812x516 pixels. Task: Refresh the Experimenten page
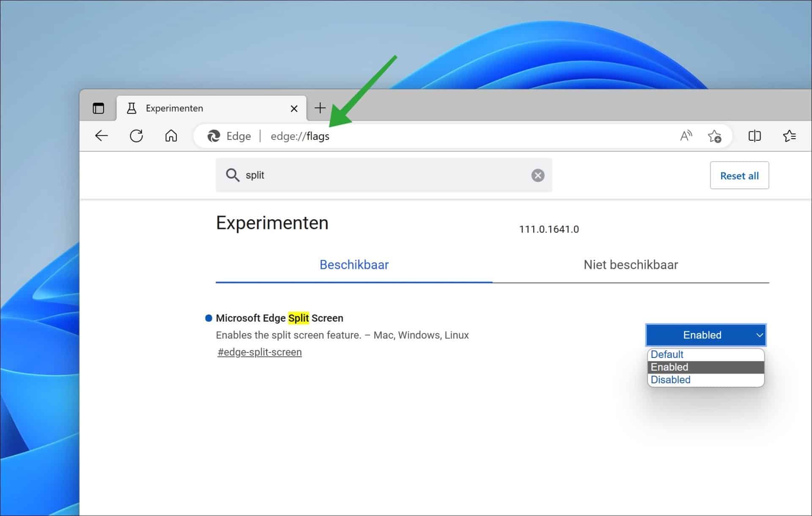[x=136, y=136]
